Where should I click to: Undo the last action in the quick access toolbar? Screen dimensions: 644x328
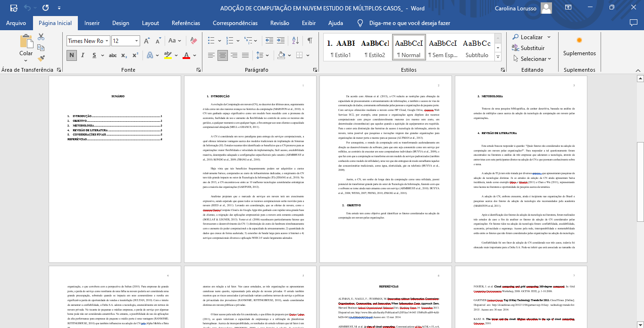27,8
